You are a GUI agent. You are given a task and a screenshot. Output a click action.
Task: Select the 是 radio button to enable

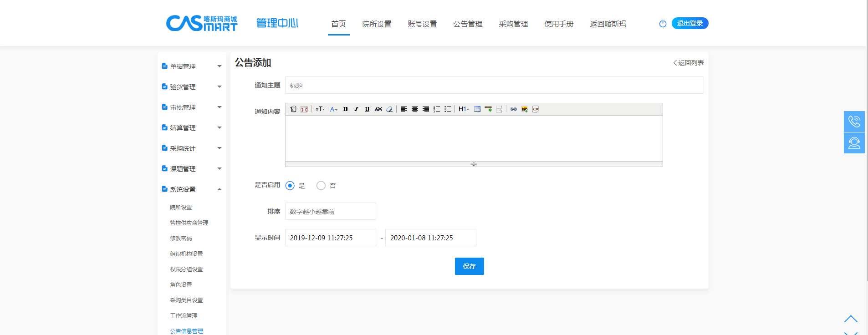[290, 186]
